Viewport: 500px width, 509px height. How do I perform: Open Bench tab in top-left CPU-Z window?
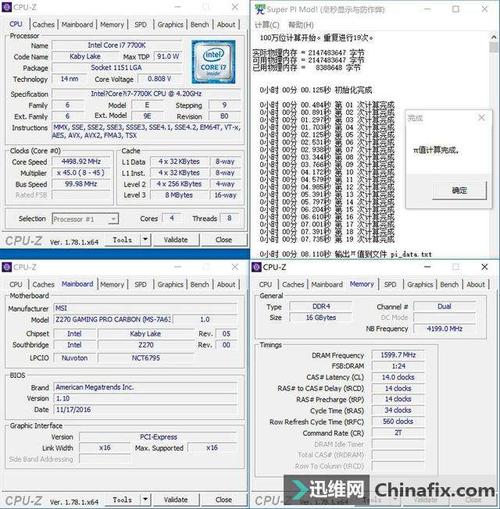coord(199,25)
